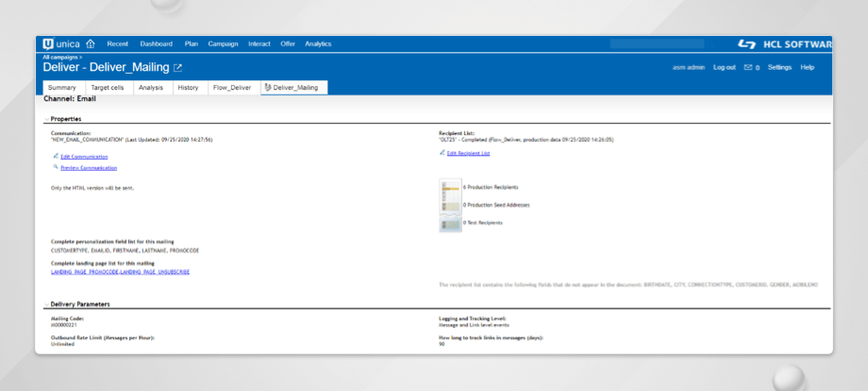The width and height of the screenshot is (868, 391).
Task: Click the 'Channel: Email' label
Action: pos(69,99)
